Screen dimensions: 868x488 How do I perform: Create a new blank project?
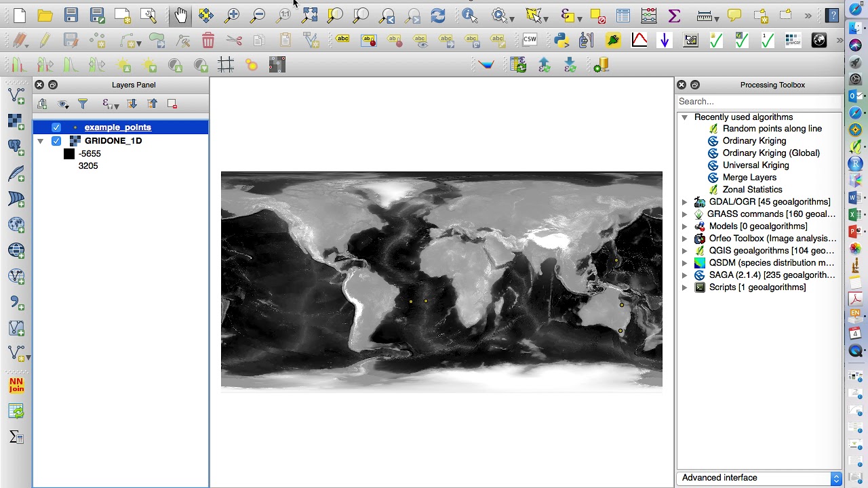(19, 15)
